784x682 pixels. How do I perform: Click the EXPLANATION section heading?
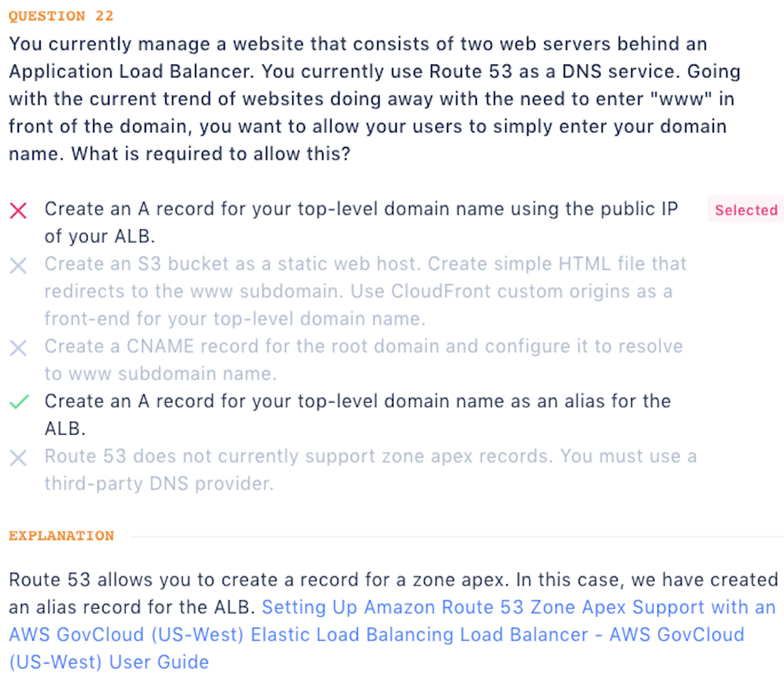pos(61,536)
